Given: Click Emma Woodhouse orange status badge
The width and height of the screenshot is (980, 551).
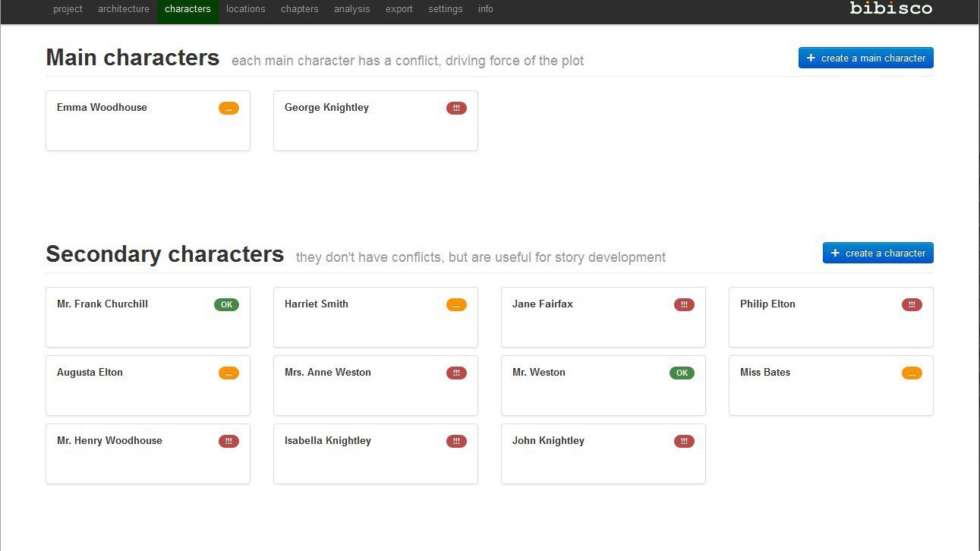Looking at the screenshot, I should (x=228, y=109).
